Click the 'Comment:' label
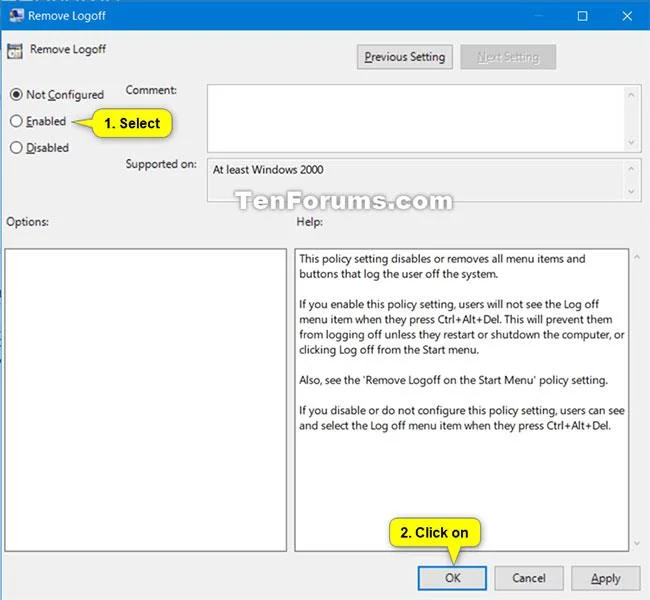Screen dimensions: 650x600 [151, 90]
